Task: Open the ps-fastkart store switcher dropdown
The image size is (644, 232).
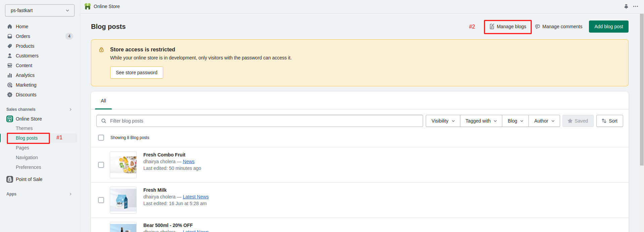Action: (40, 10)
